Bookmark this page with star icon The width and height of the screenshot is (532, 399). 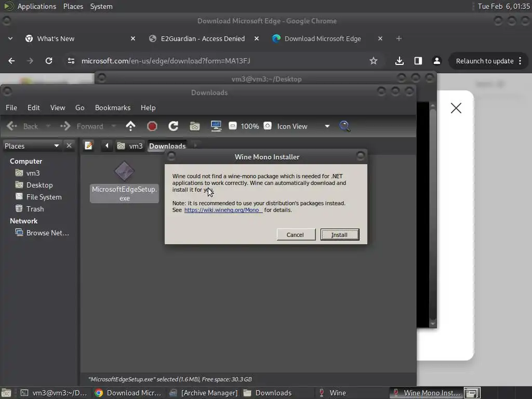tap(373, 61)
